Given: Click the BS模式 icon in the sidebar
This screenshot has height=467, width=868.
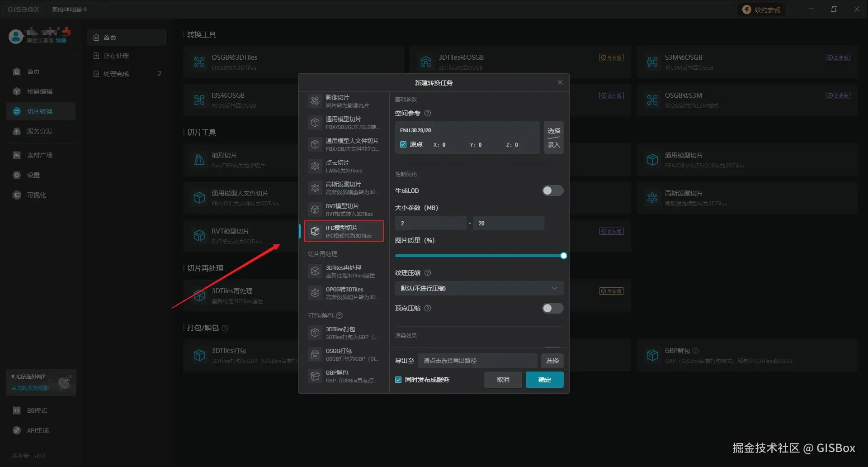Looking at the screenshot, I should (x=17, y=410).
